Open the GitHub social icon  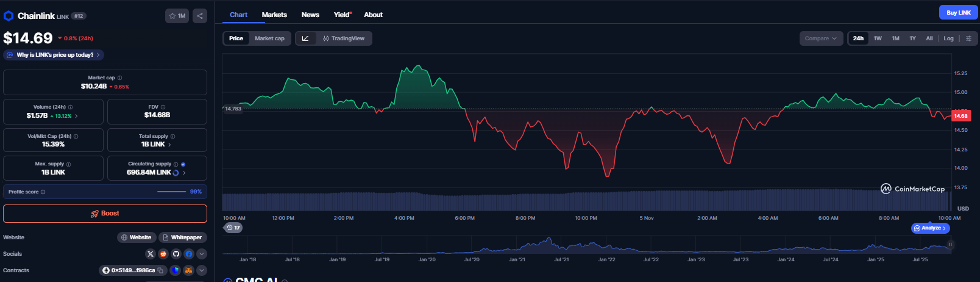tap(176, 254)
